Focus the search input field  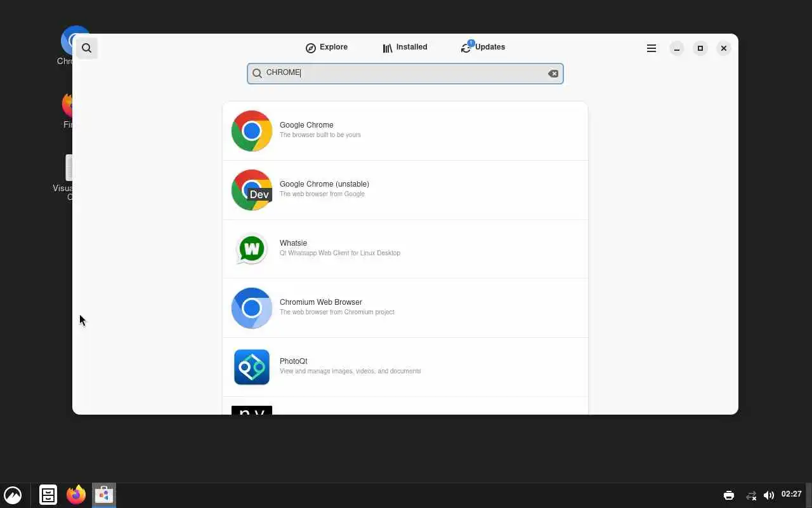(405, 73)
